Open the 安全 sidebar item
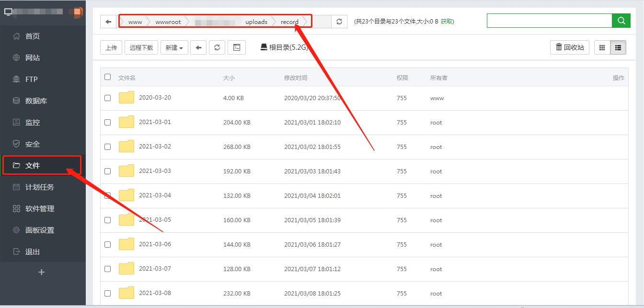 click(43, 144)
